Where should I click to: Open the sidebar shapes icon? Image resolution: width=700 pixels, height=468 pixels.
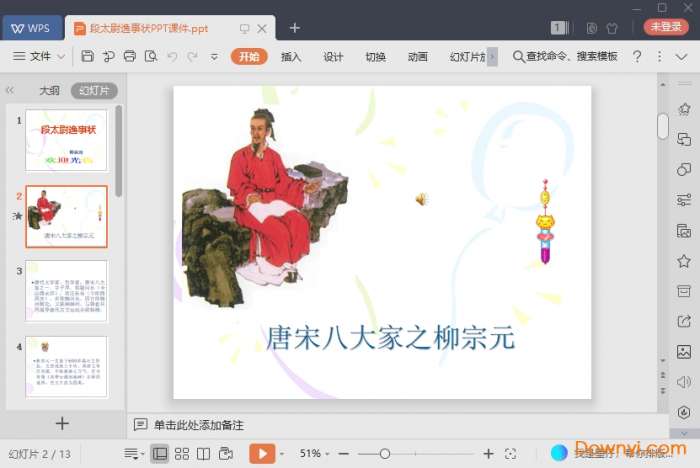[683, 170]
